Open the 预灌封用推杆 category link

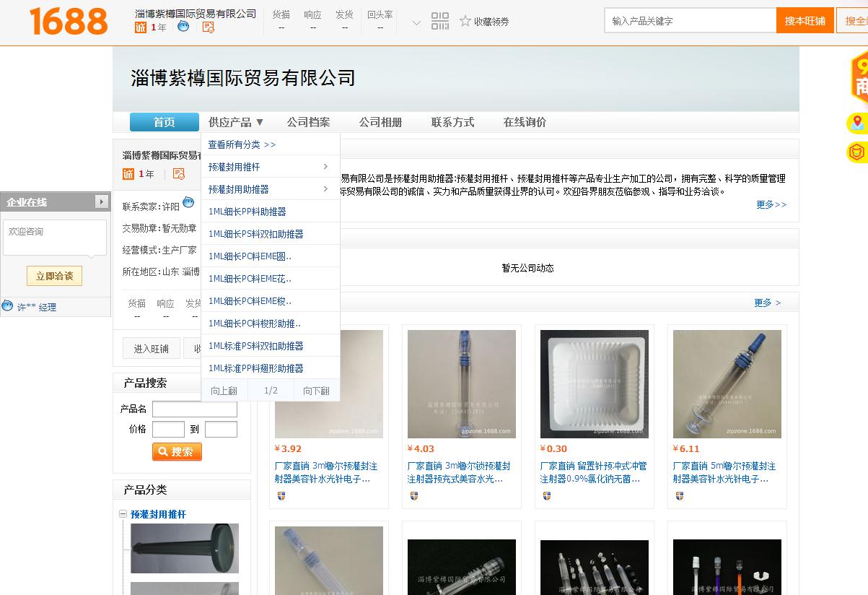tap(158, 514)
